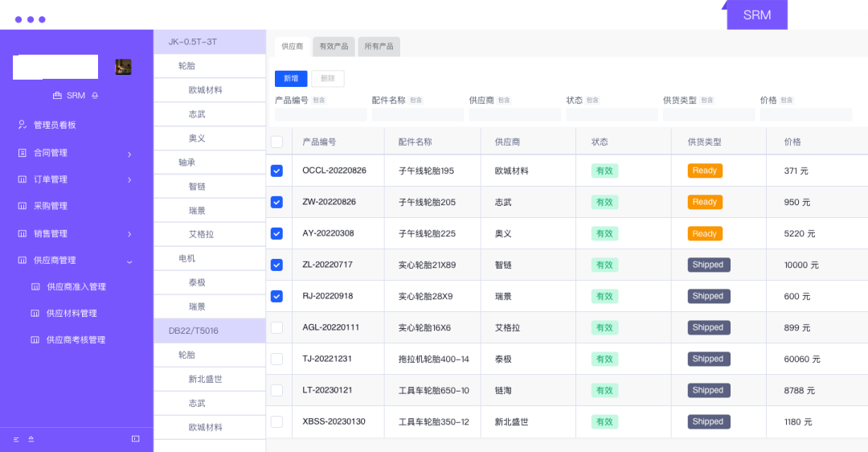Click the 采购管理 icon in sidebar
Viewport: 868px width, 452px height.
(x=22, y=206)
